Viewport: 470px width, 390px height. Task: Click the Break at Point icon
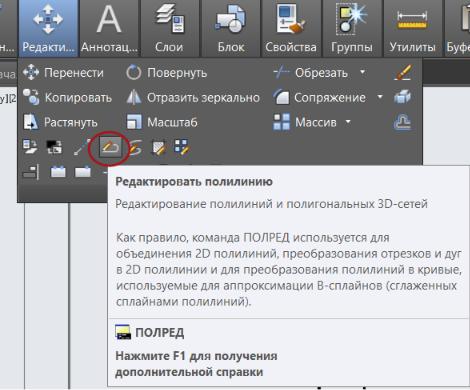(83, 172)
